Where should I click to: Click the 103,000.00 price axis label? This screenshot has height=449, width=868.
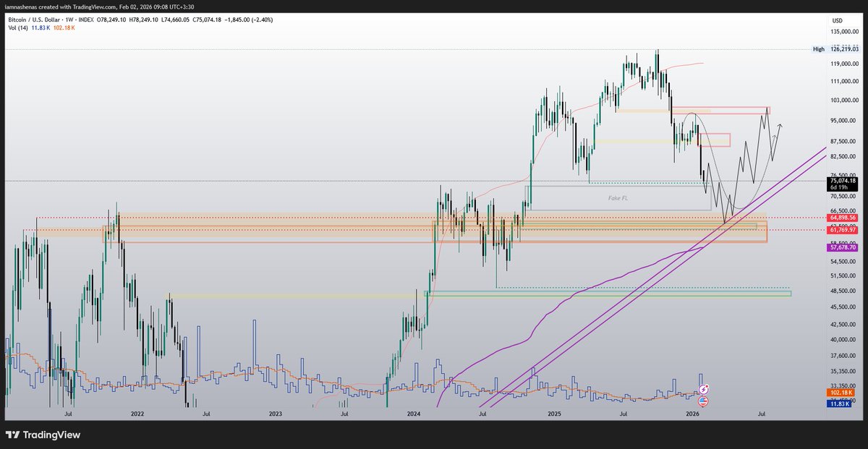pos(845,100)
